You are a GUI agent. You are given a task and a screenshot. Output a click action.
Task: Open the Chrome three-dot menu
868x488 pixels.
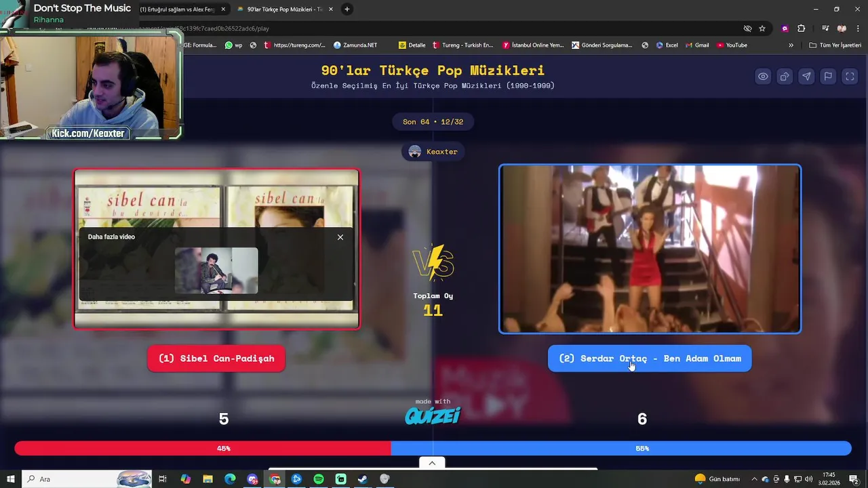[x=858, y=28]
